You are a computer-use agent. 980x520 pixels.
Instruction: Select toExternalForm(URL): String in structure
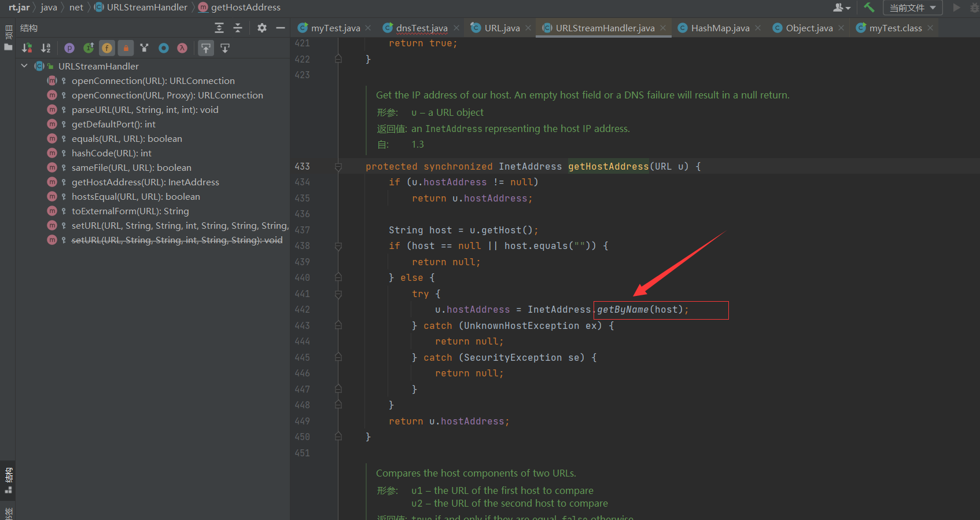coord(130,211)
